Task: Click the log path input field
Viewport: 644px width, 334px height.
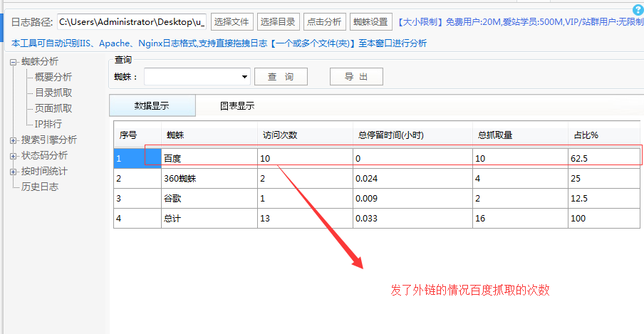Action: [131, 22]
